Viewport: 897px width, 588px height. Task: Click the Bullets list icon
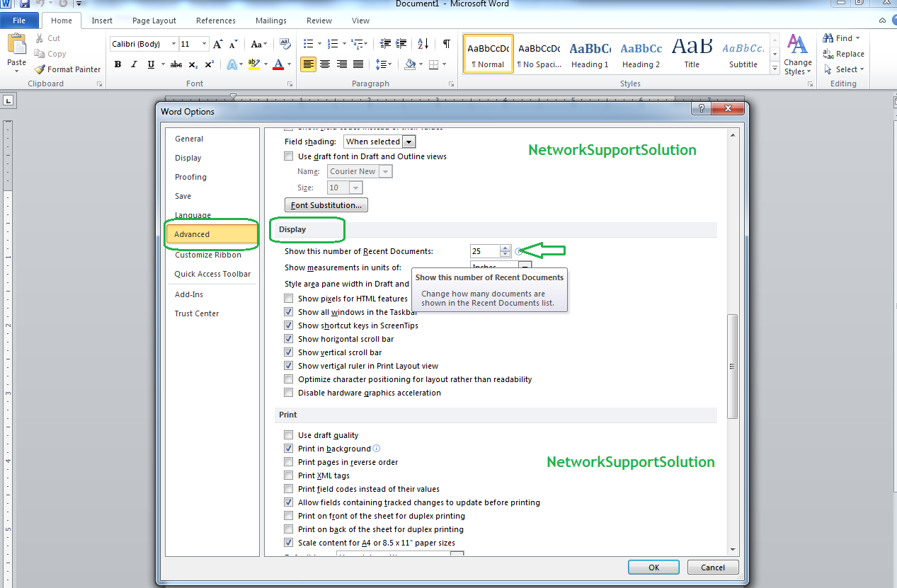pos(308,44)
